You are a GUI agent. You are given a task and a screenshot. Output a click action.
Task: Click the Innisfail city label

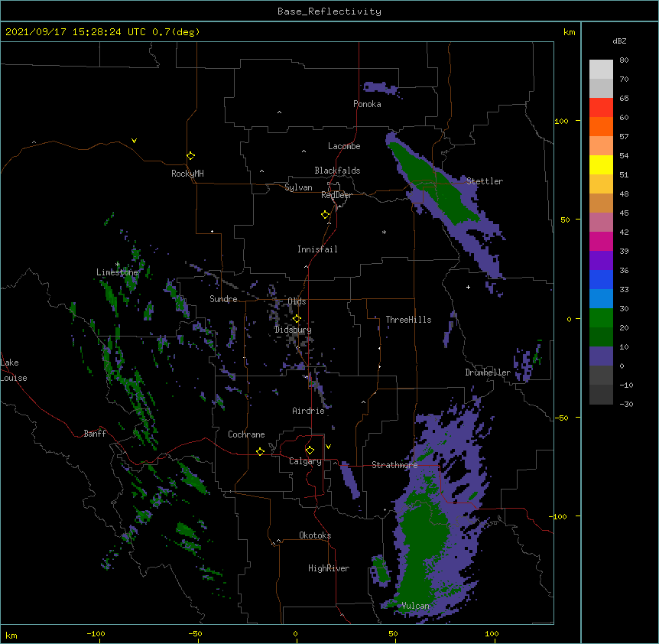[317, 249]
